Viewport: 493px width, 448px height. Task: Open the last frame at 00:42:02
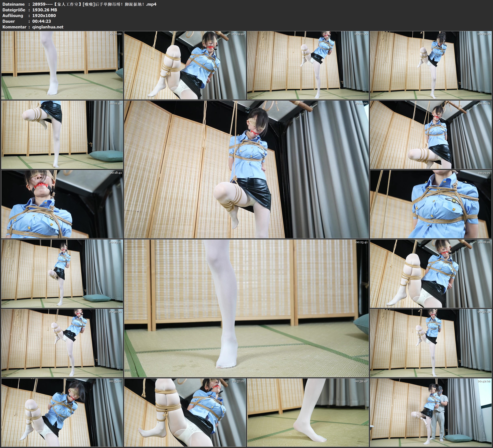click(430, 412)
